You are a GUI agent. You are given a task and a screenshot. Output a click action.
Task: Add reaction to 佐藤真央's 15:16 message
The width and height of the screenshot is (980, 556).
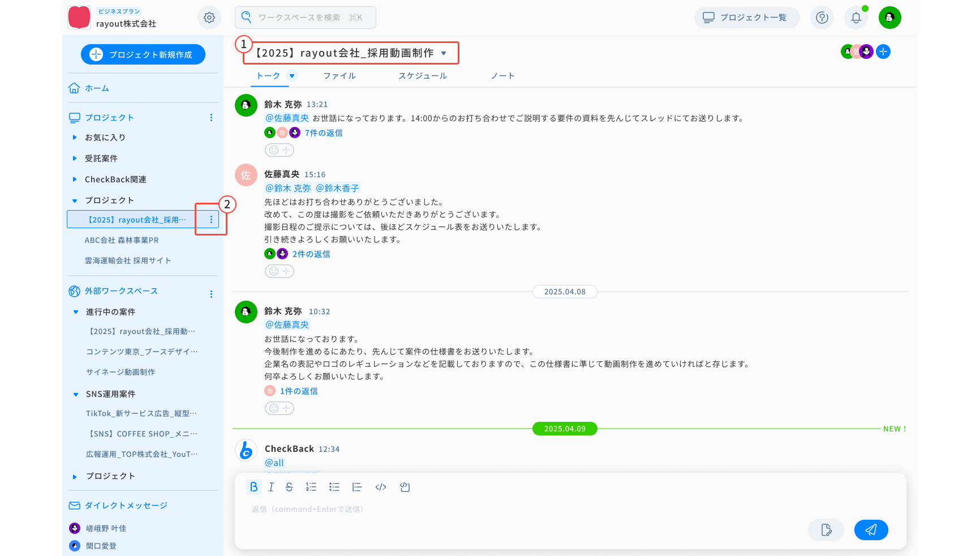coord(280,271)
